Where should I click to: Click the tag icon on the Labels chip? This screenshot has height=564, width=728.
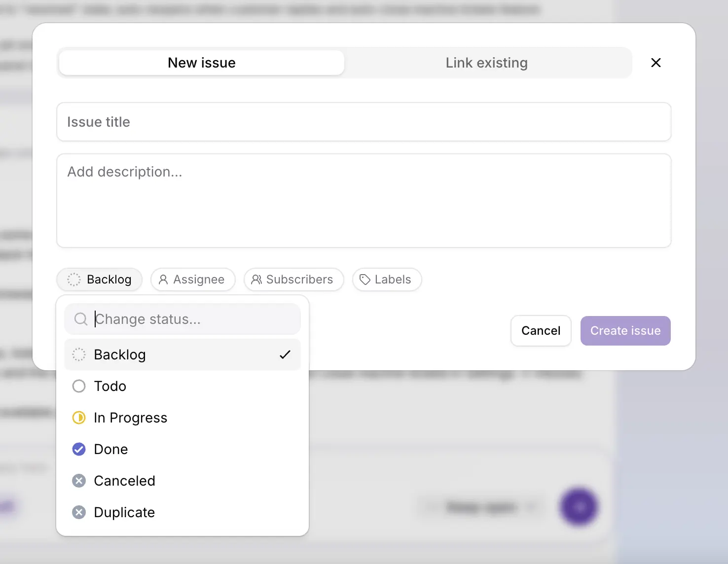coord(364,280)
